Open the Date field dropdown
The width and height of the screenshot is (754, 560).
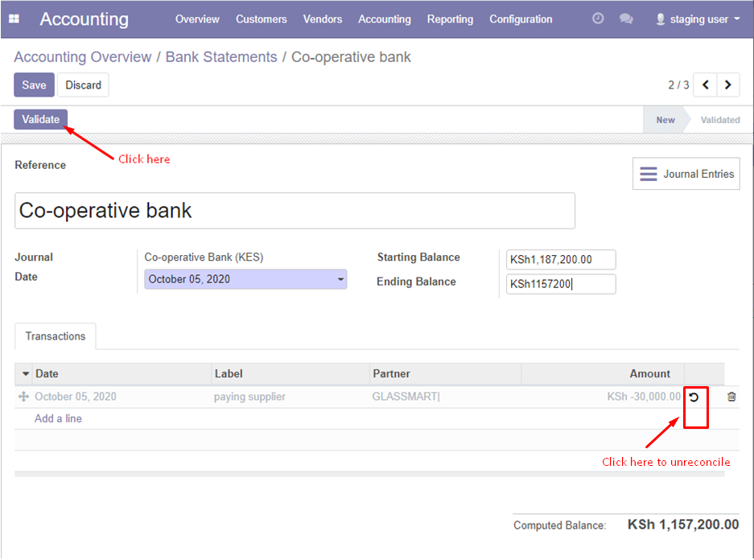point(340,279)
